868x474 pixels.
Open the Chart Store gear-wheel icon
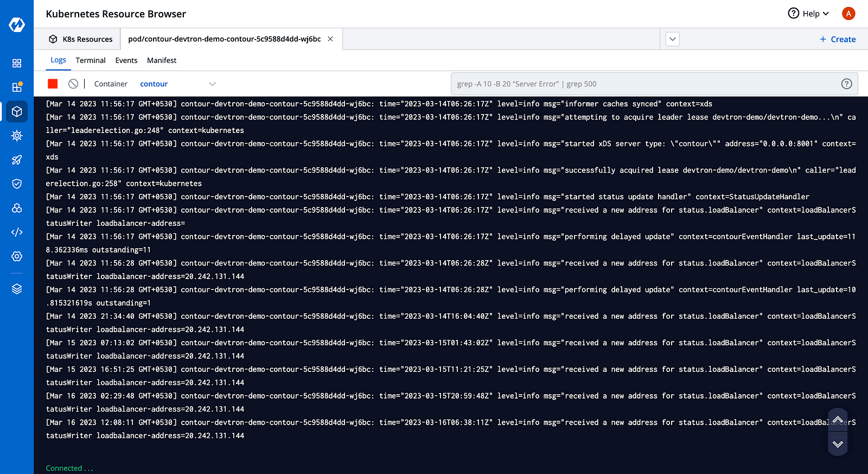[x=17, y=136]
